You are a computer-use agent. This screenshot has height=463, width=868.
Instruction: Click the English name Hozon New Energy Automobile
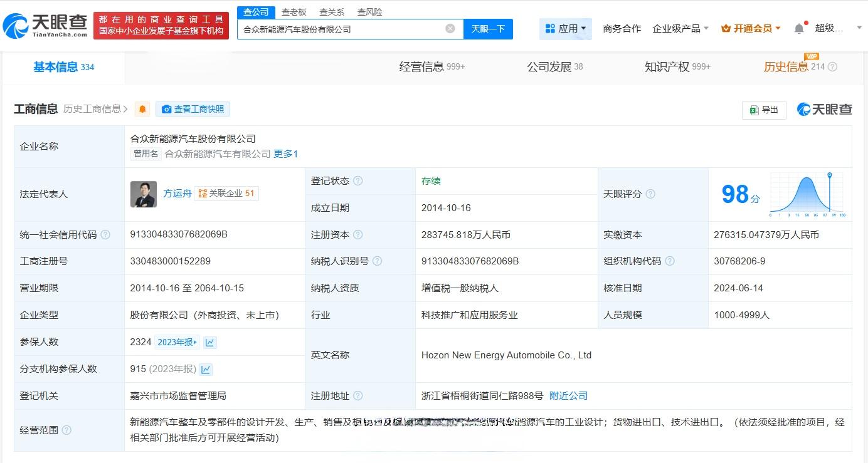pyautogui.click(x=506, y=355)
